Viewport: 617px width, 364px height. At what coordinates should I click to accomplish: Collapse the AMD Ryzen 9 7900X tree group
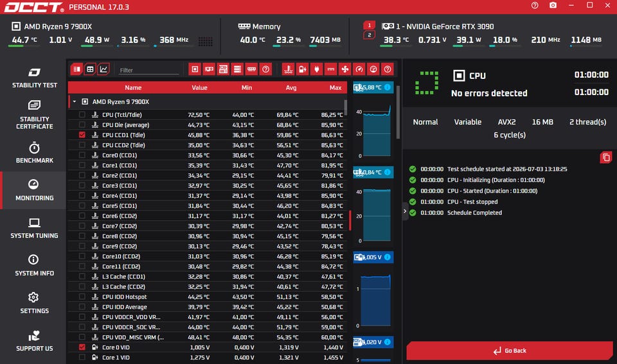tap(75, 102)
